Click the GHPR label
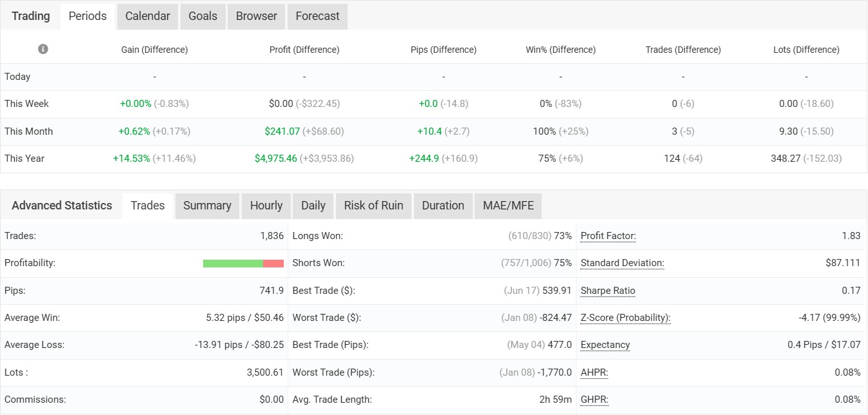Viewport: 868px width, 415px height. click(595, 400)
